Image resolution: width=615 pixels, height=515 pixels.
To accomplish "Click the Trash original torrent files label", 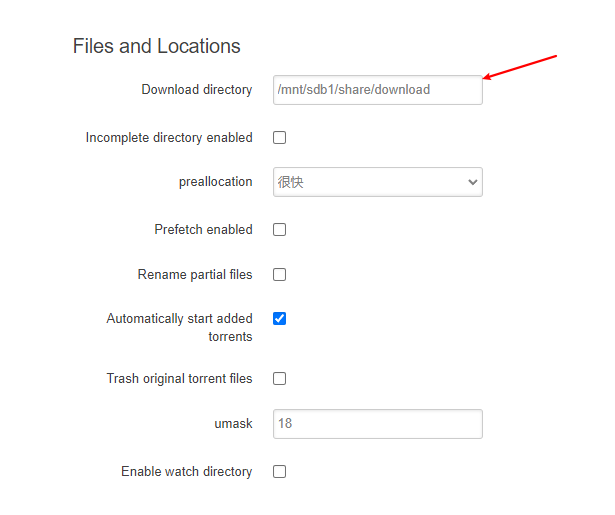I will (x=180, y=379).
